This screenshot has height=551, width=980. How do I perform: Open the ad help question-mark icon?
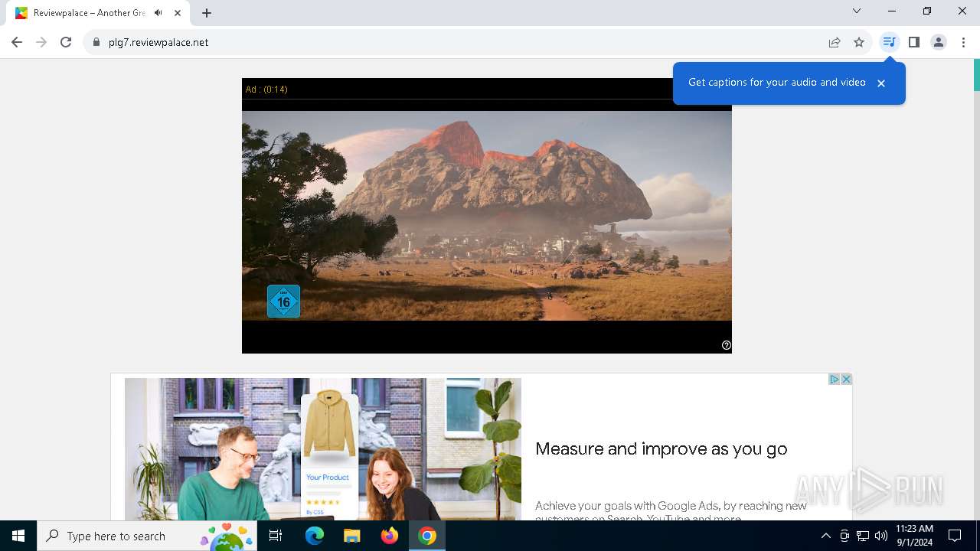click(727, 345)
